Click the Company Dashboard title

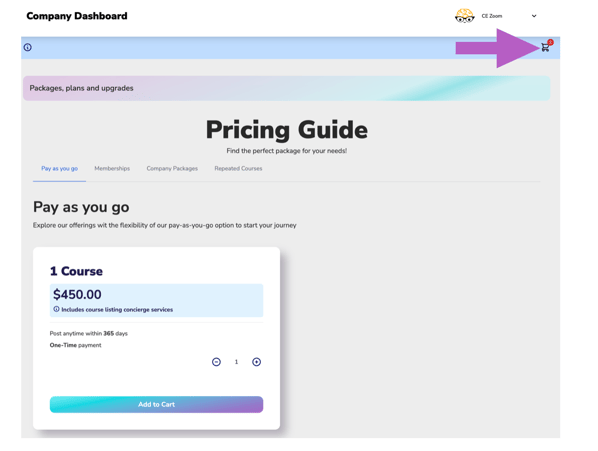tap(77, 16)
